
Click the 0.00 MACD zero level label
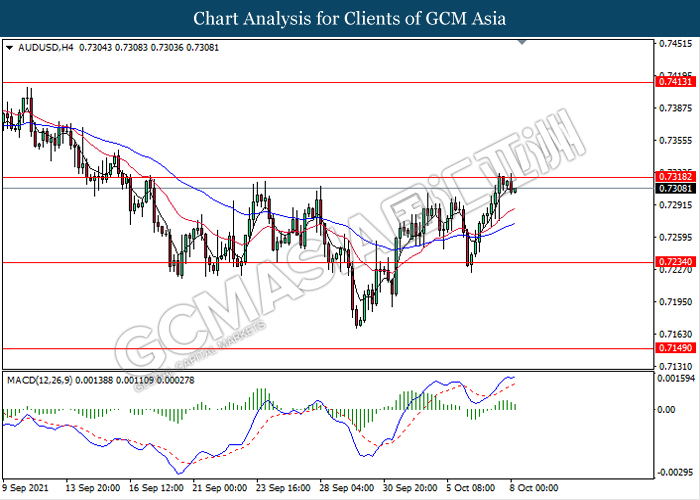coord(667,409)
